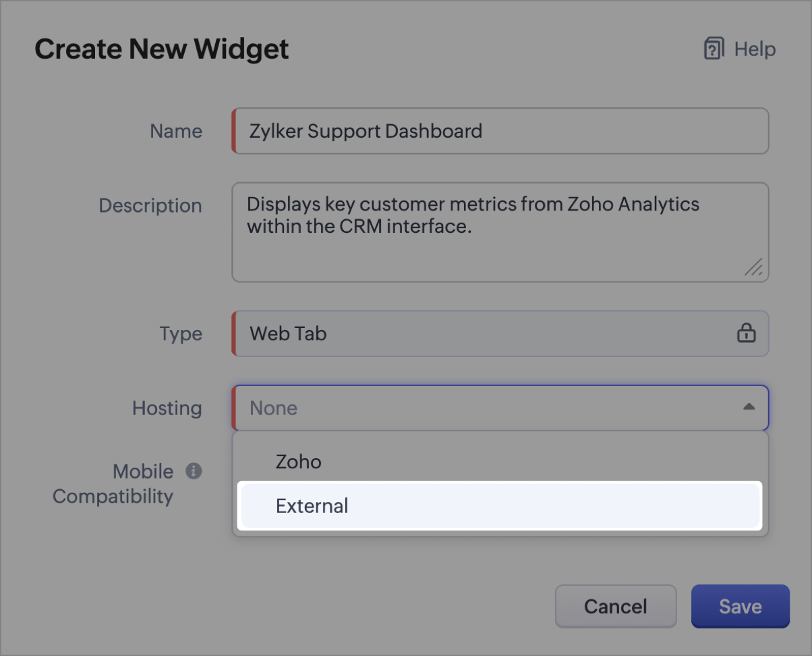Choose External as the hosting option
This screenshot has height=656, width=812.
pyautogui.click(x=312, y=505)
